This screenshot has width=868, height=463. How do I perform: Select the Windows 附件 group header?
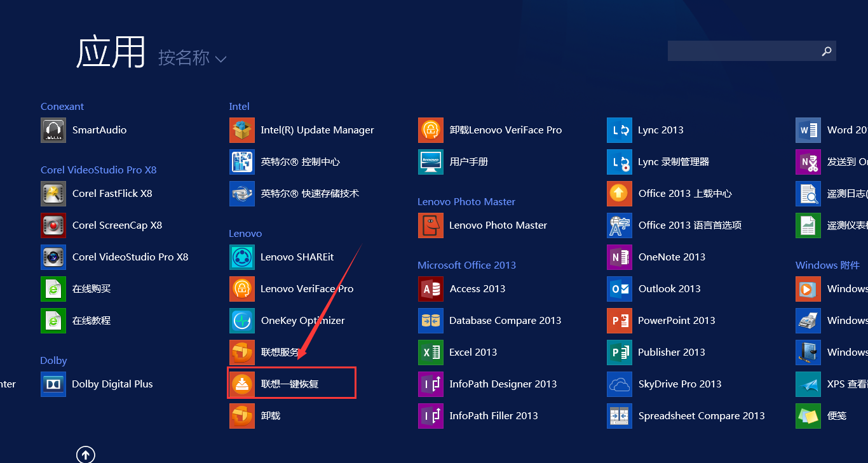point(827,265)
